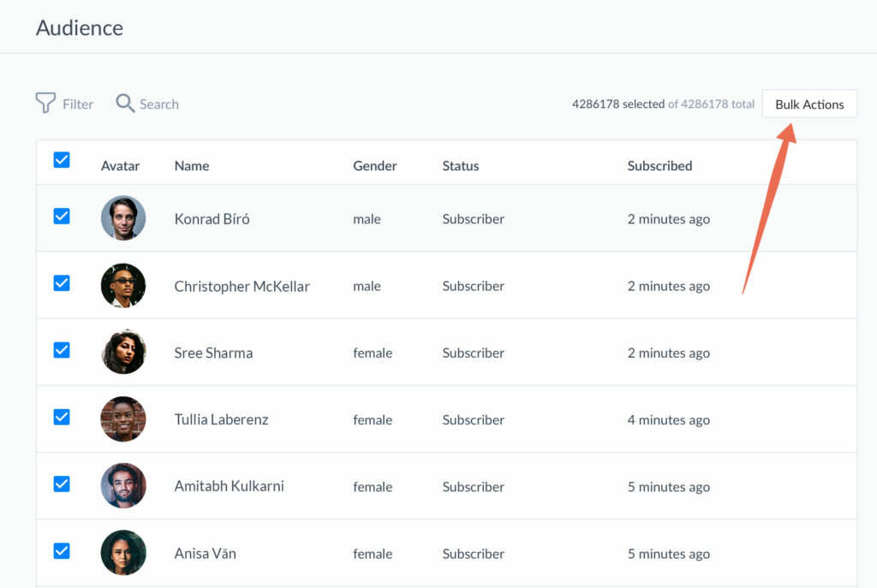Click the Audience page title
The width and height of the screenshot is (877, 588).
pyautogui.click(x=79, y=27)
